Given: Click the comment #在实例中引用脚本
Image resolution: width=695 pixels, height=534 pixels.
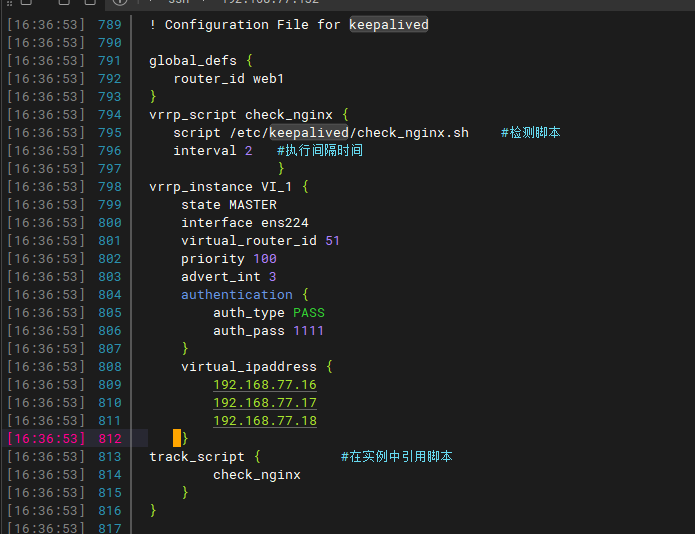Looking at the screenshot, I should [x=397, y=456].
